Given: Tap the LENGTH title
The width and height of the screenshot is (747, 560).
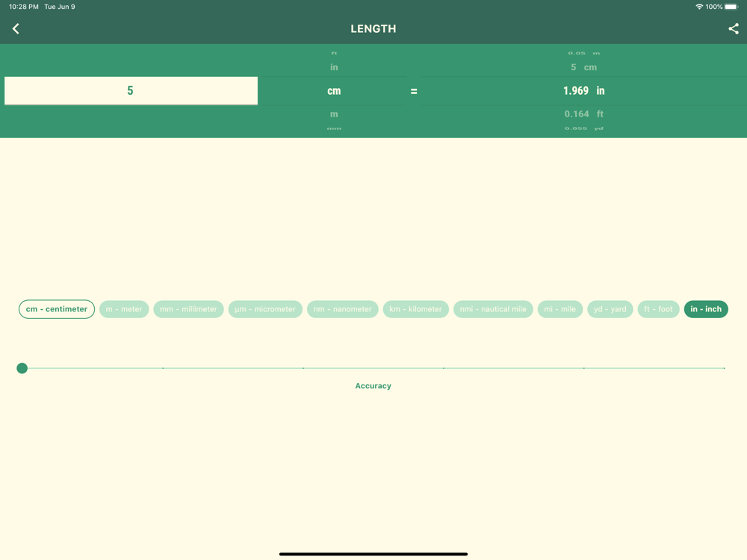Looking at the screenshot, I should (x=373, y=28).
